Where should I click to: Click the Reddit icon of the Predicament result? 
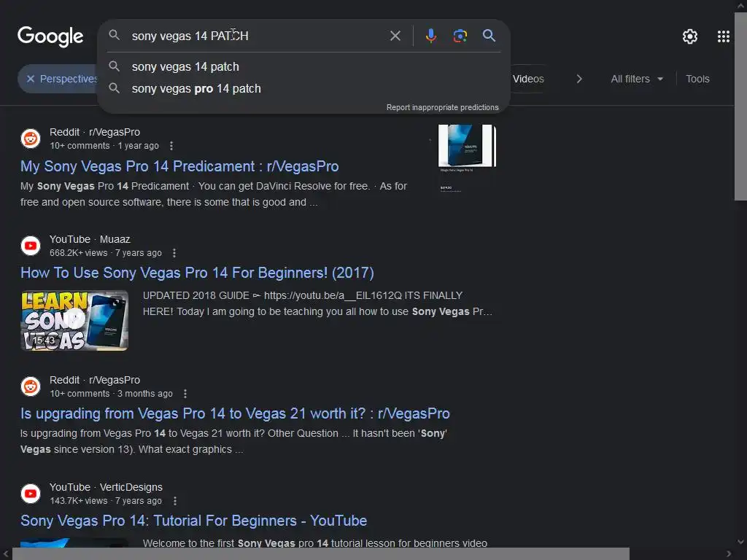(31, 139)
